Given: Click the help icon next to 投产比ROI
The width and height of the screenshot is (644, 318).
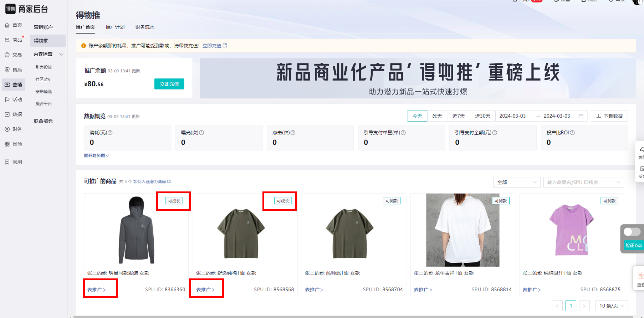Looking at the screenshot, I should click(572, 133).
